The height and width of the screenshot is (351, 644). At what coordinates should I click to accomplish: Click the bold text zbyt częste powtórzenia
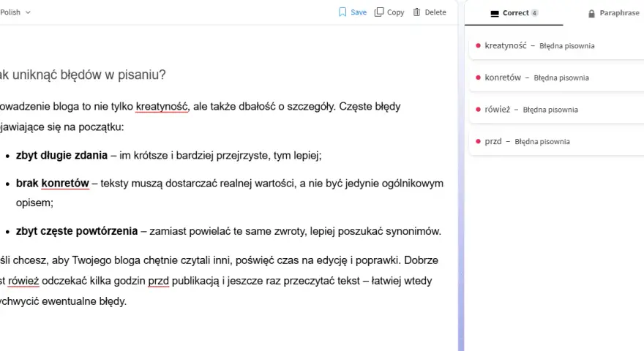(x=77, y=231)
